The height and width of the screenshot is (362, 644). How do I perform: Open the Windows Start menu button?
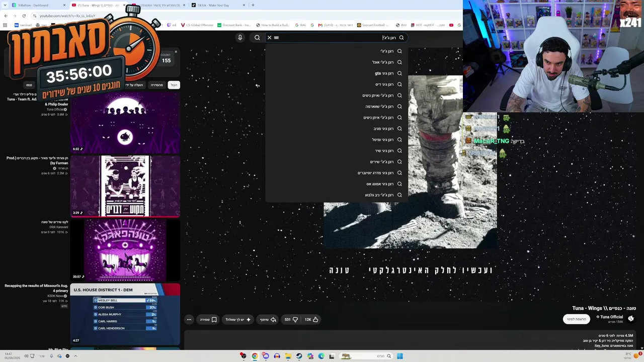(x=399, y=356)
